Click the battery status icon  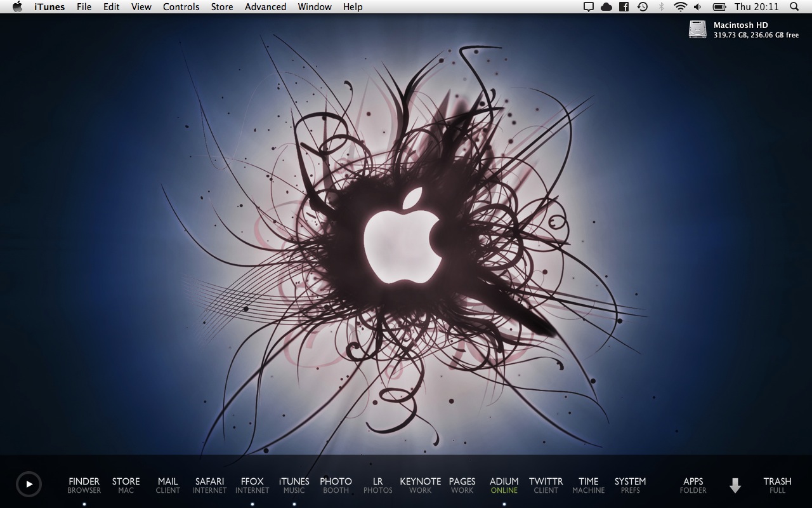(719, 6)
